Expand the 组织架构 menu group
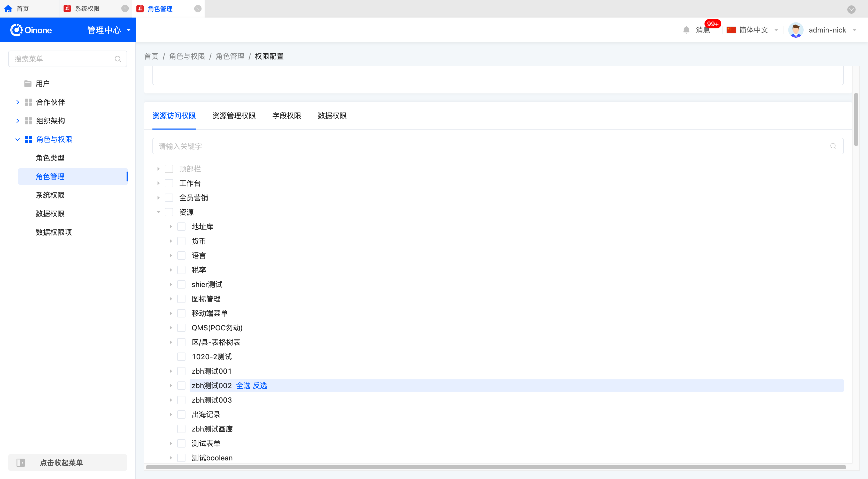The image size is (868, 479). click(18, 121)
